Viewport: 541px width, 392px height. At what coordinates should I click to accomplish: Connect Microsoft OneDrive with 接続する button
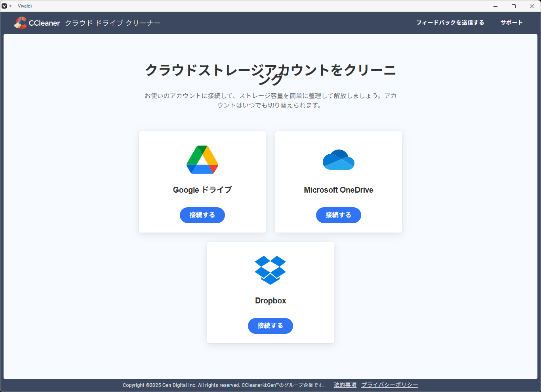click(x=339, y=215)
